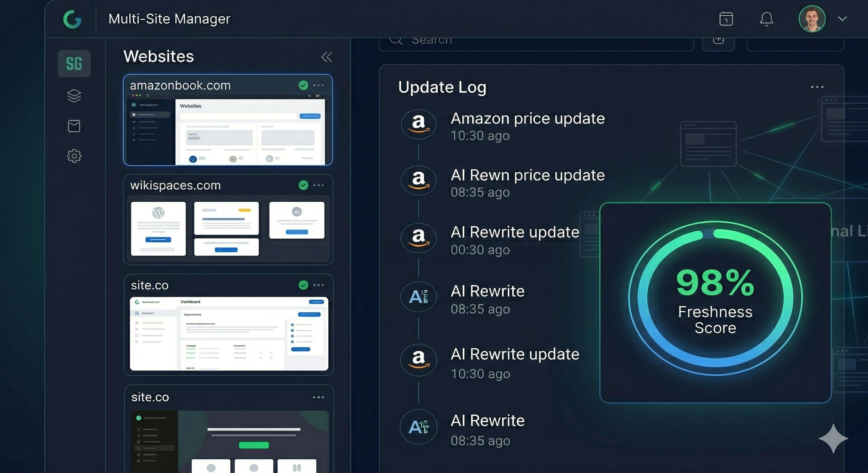868x473 pixels.
Task: Open Update Log three-dot options menu
Action: 817,87
